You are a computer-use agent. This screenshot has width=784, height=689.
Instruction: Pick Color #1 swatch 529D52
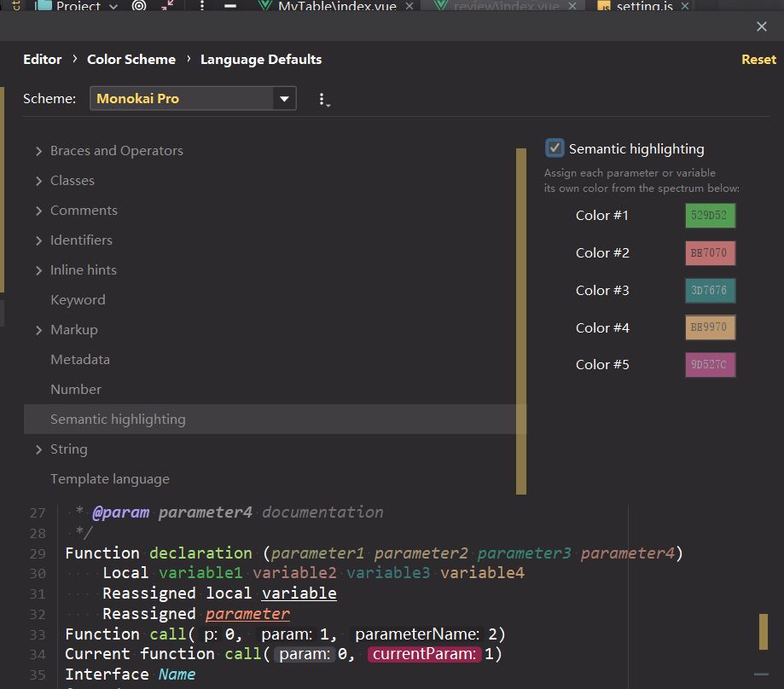pyautogui.click(x=710, y=216)
